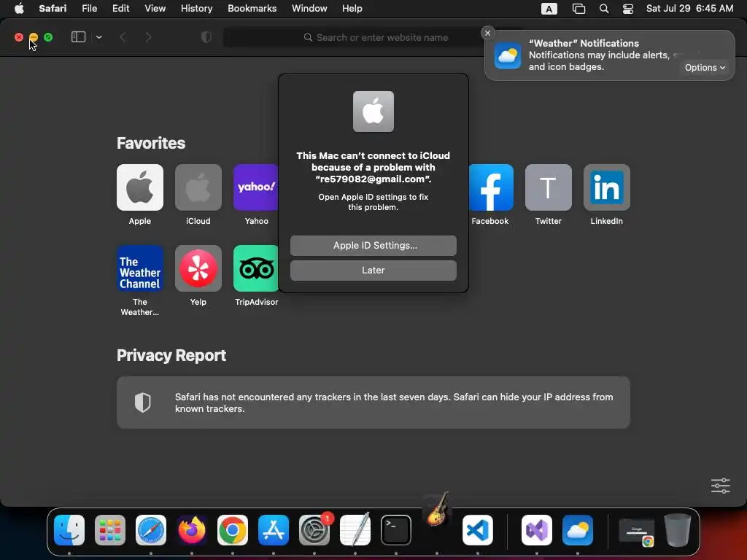
Task: Expand the tab group dropdown chevron
Action: [98, 37]
